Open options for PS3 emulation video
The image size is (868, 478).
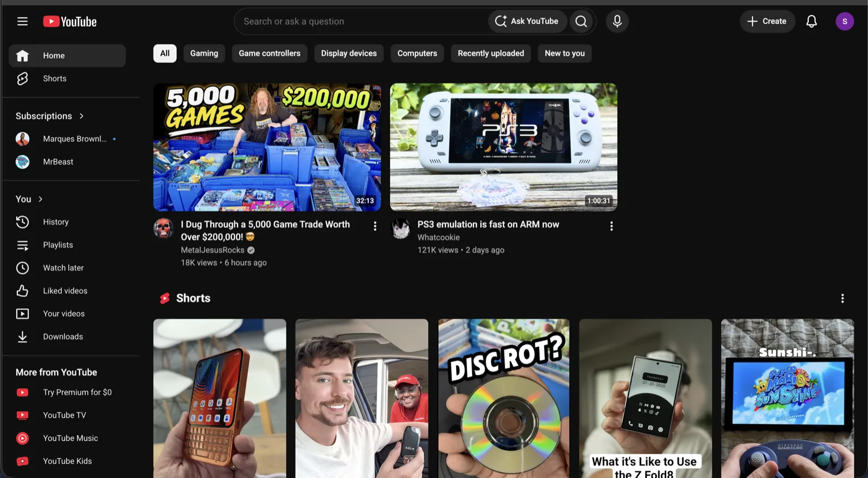pyautogui.click(x=611, y=226)
